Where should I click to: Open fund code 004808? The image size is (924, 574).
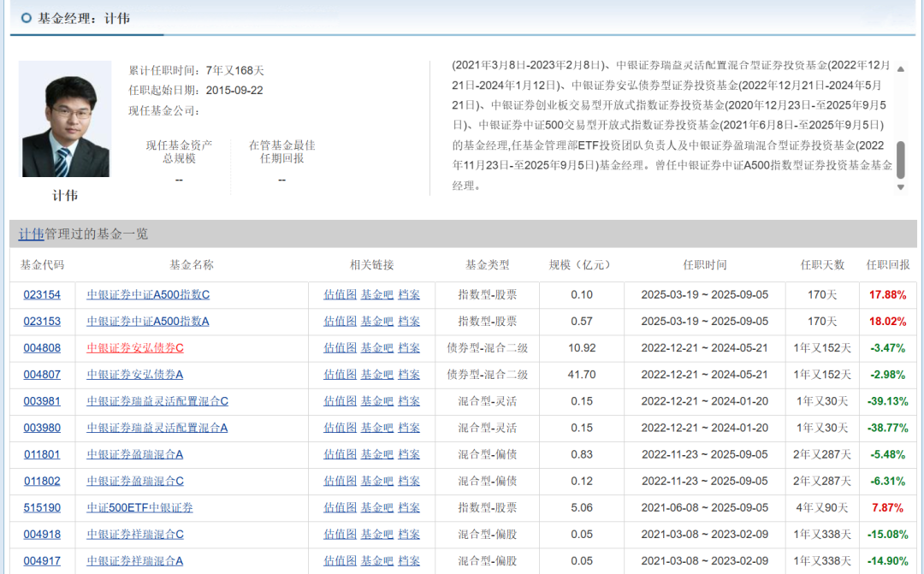pyautogui.click(x=42, y=347)
